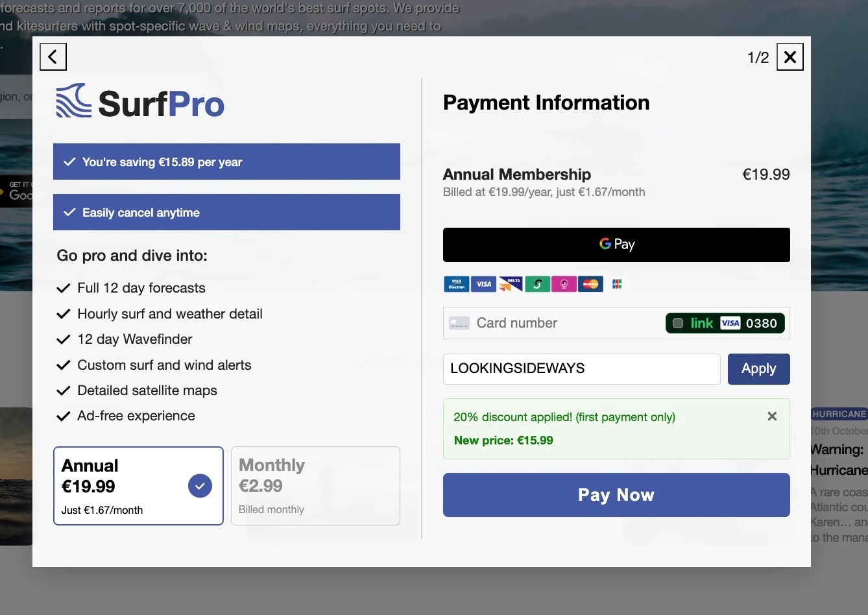Click the Billed at €19.99/year text

click(x=544, y=192)
